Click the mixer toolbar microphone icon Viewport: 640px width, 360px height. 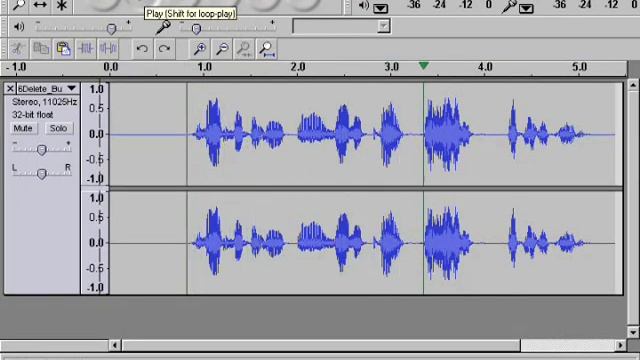163,27
